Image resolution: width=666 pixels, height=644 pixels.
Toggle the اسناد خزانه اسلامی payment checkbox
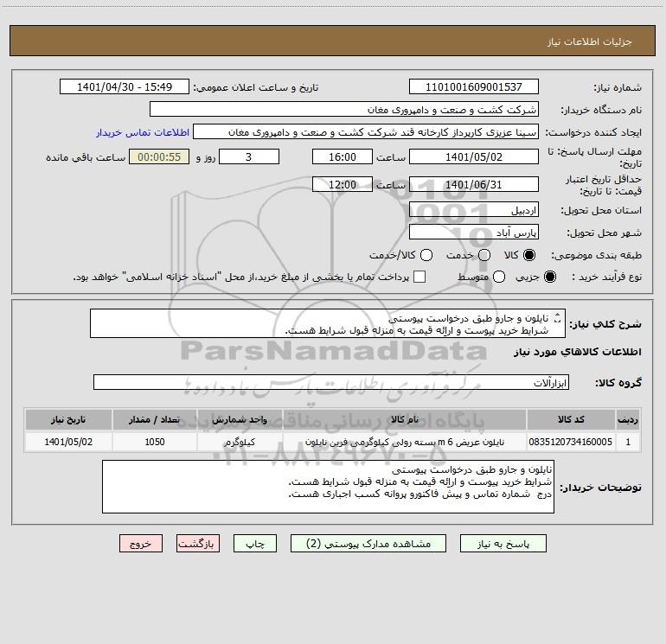point(419,277)
